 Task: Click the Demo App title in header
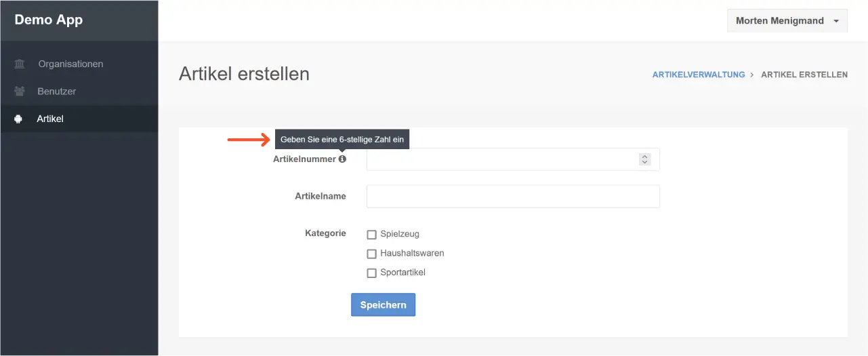coord(49,20)
